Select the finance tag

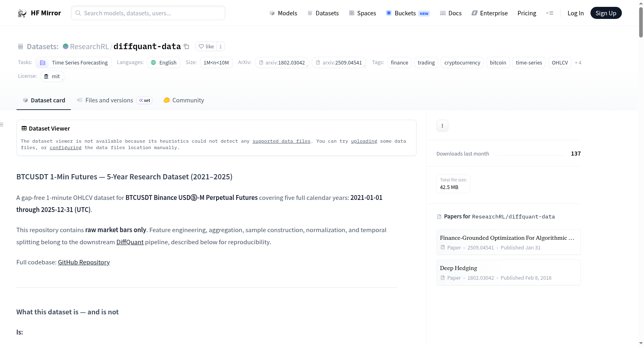point(399,62)
